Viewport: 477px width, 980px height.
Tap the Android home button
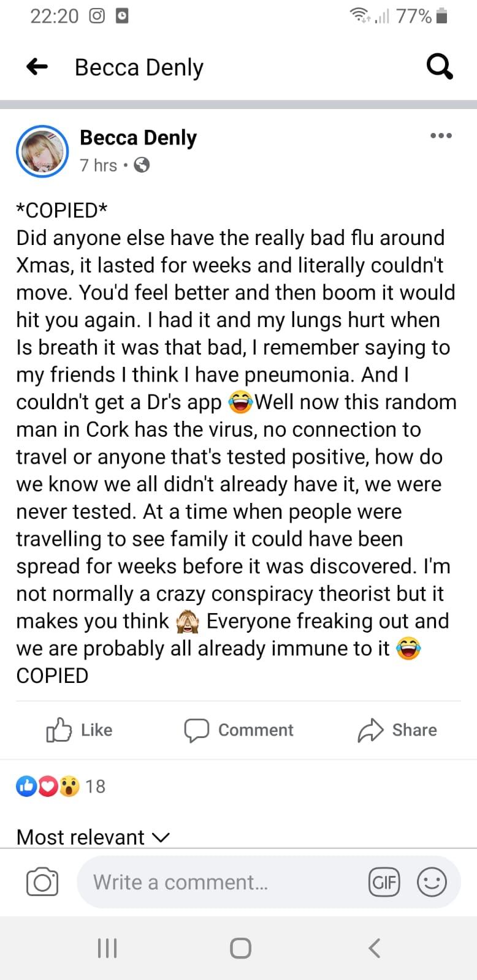point(240,948)
